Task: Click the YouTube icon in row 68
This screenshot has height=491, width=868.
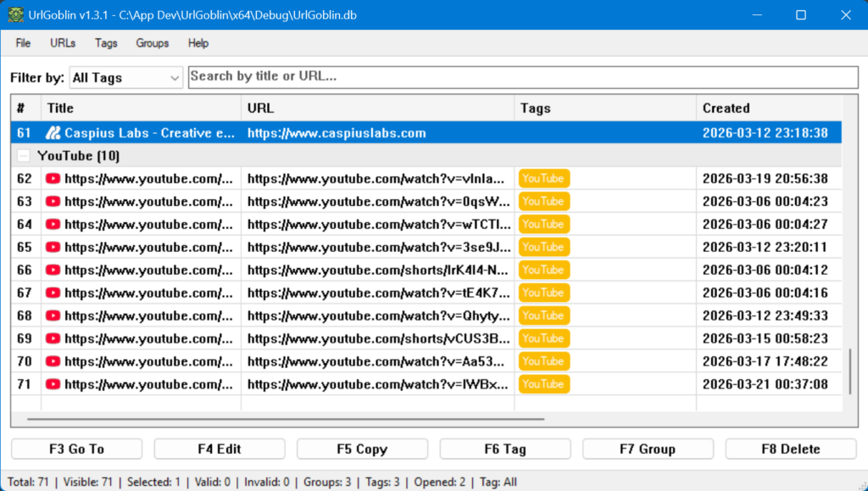Action: click(x=53, y=316)
